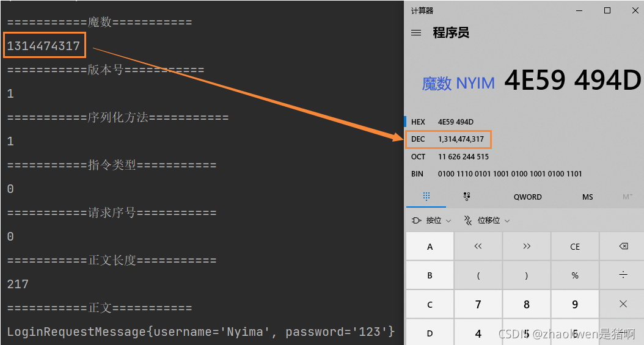644x345 pixels.
Task: Click magic number 1314474317 in console
Action: click(x=43, y=46)
